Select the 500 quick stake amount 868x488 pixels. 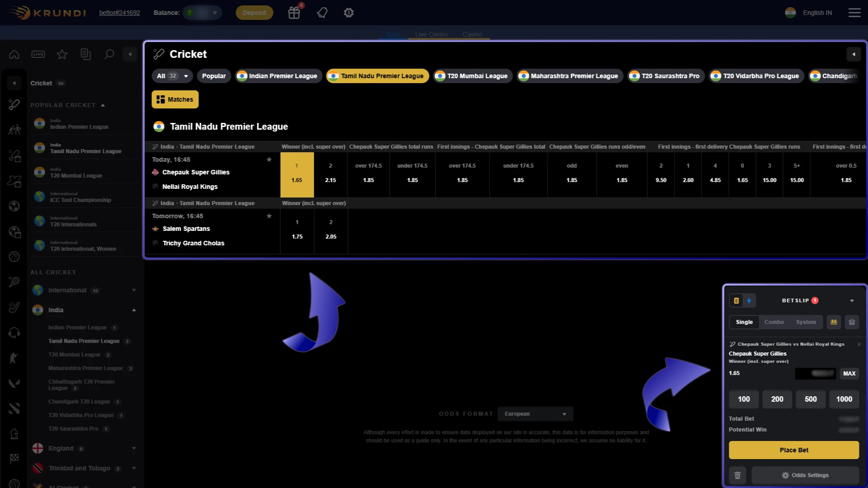810,399
